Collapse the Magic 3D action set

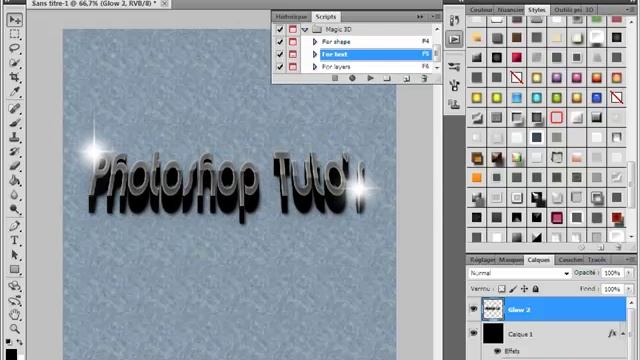click(304, 29)
